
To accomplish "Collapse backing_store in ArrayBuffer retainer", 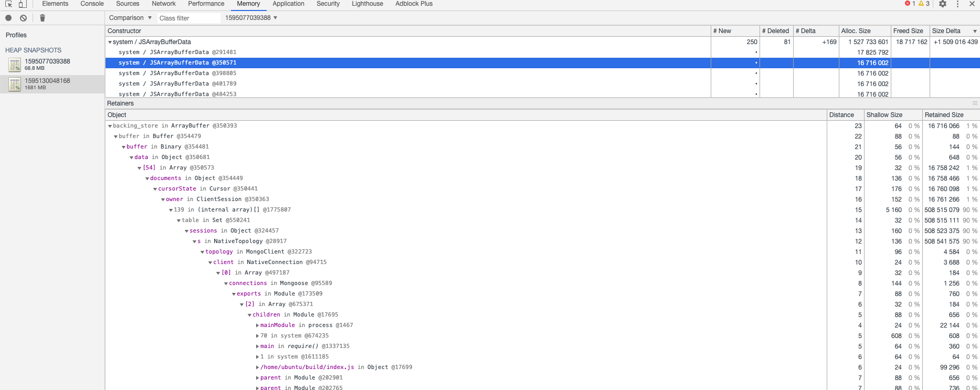I will pyautogui.click(x=110, y=126).
